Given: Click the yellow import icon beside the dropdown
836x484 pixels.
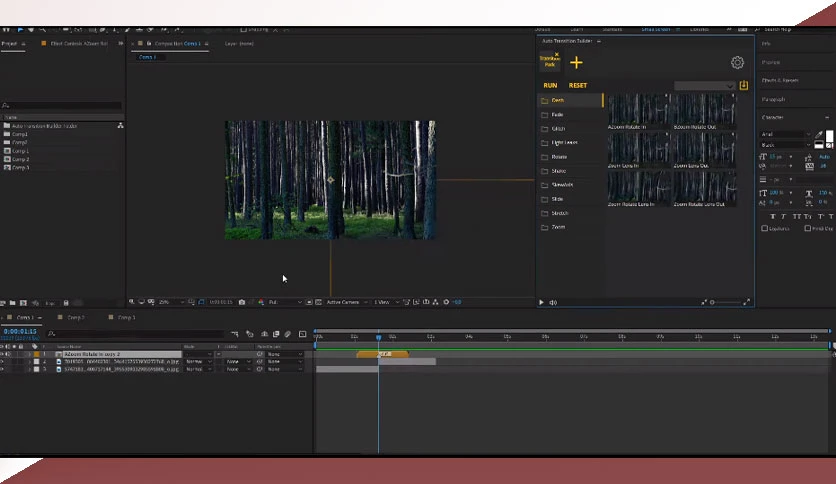Looking at the screenshot, I should point(743,85).
